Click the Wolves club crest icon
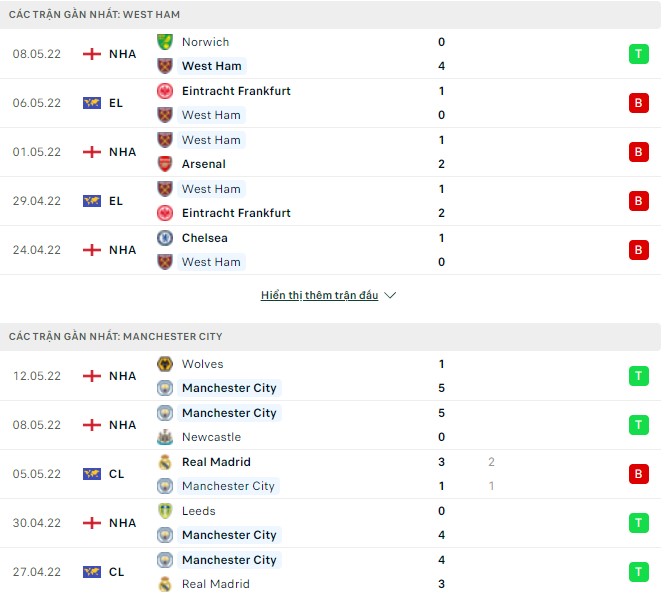Screen dimensions: 672x595 click(165, 364)
